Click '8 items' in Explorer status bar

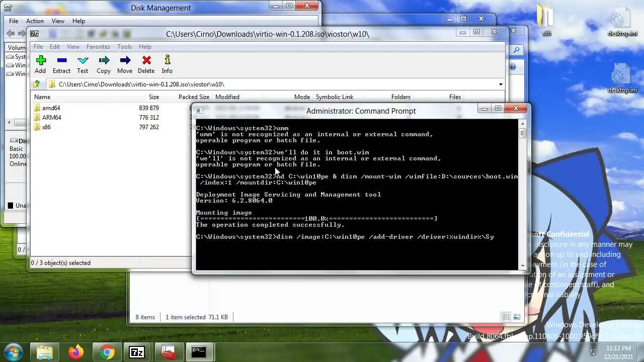click(x=145, y=317)
